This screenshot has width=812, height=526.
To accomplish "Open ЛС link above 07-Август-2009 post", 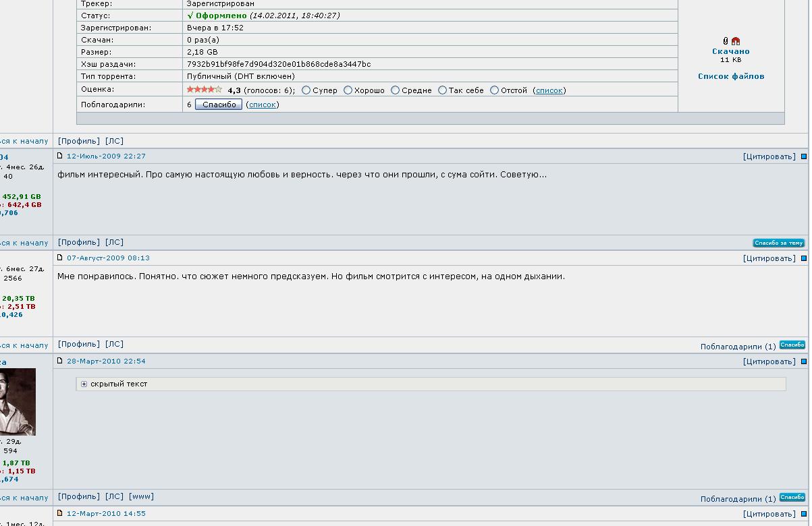I will coord(115,242).
